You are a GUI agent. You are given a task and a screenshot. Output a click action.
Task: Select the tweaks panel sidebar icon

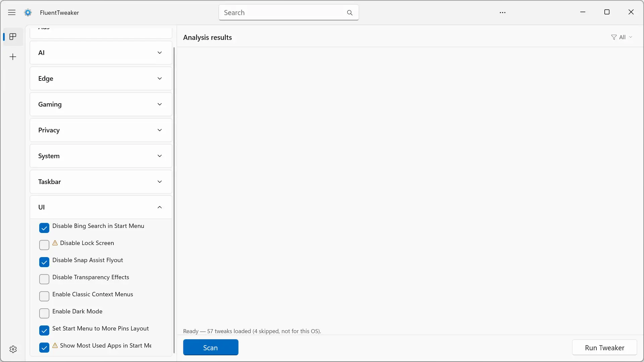(13, 37)
